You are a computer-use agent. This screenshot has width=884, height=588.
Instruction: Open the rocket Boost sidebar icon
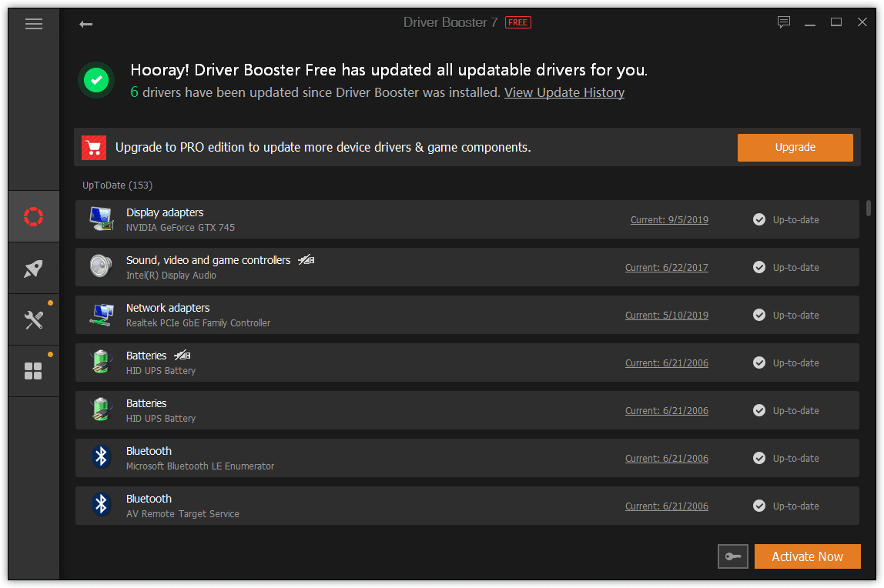[34, 268]
